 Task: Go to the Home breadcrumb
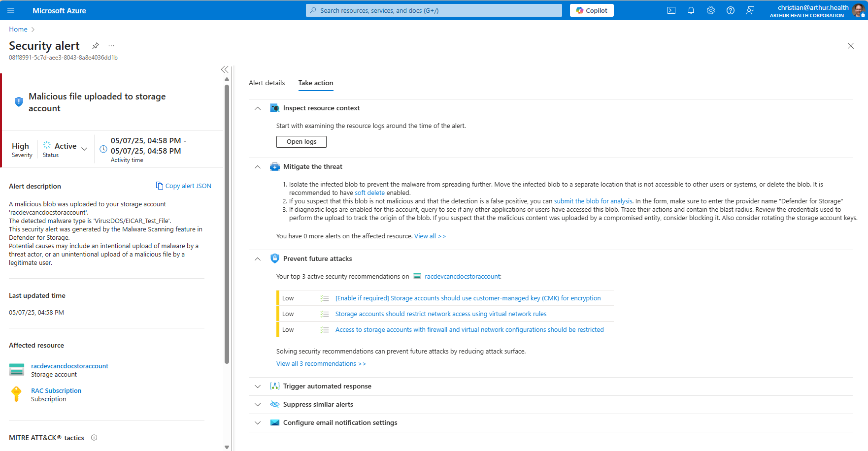[x=18, y=29]
